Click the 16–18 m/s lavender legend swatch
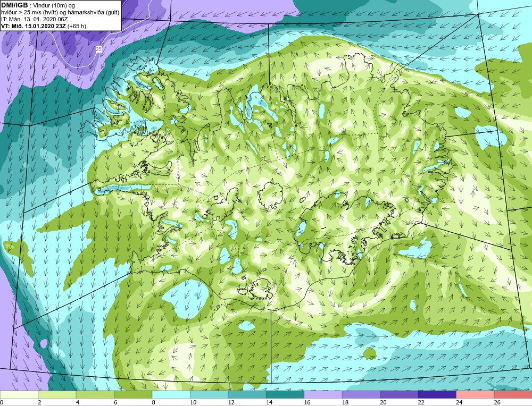 [323, 394]
